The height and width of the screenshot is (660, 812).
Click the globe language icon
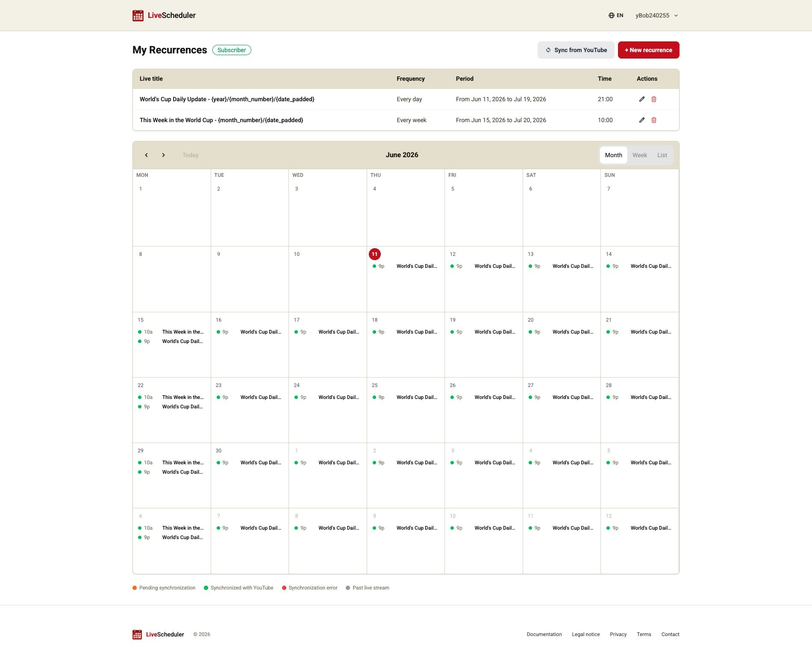pyautogui.click(x=612, y=15)
